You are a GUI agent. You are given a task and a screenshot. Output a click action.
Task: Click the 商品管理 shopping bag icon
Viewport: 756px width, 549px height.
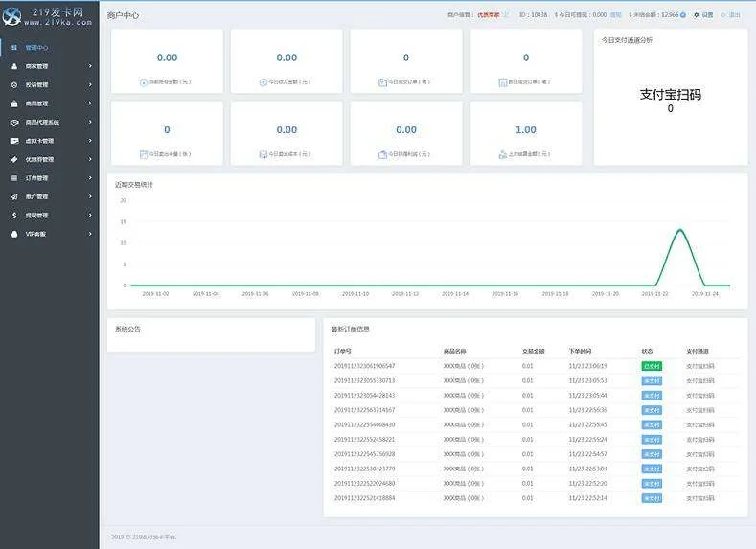pos(14,103)
